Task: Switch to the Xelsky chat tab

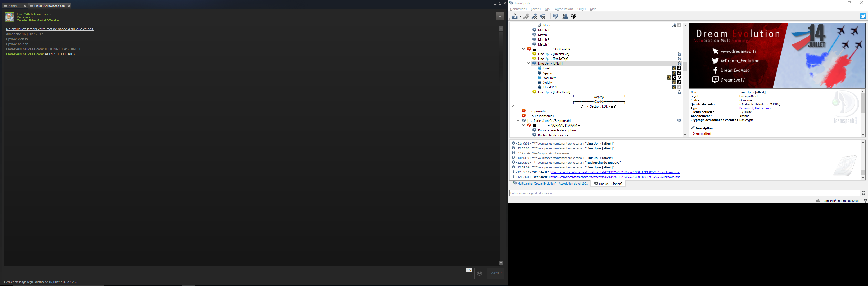Action: [13, 6]
